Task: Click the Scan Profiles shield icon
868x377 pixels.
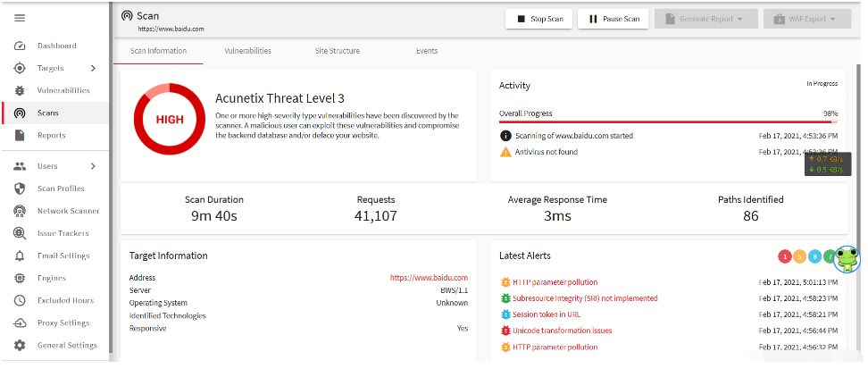Action: 20,188
